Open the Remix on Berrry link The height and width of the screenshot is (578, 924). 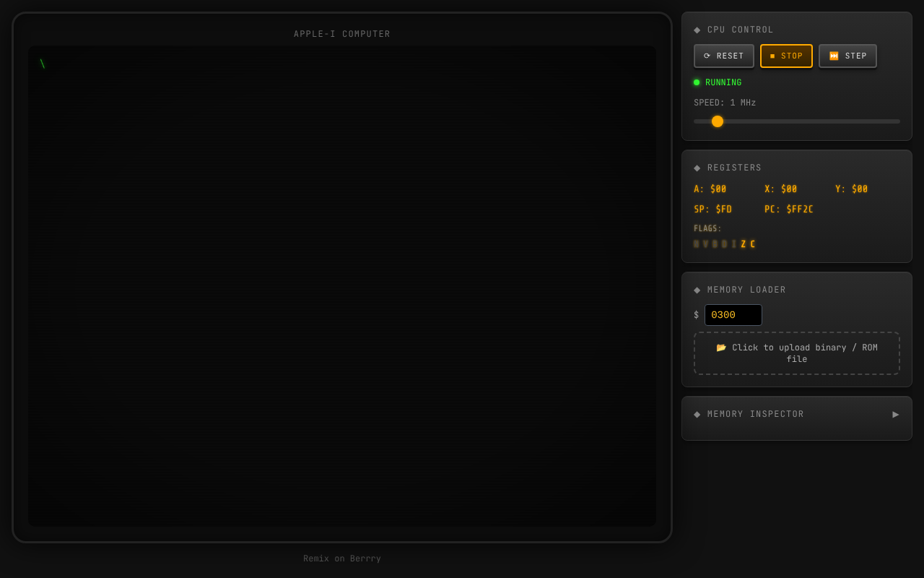click(x=342, y=558)
